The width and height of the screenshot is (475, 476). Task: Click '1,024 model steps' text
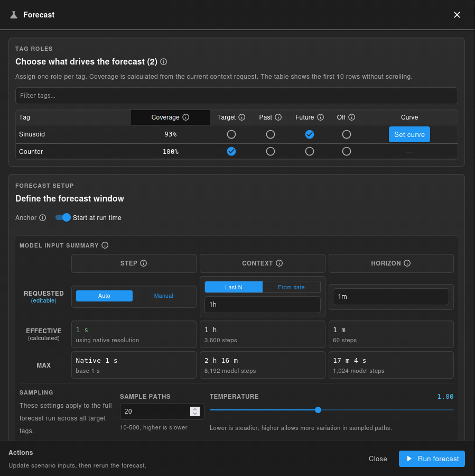point(359,371)
